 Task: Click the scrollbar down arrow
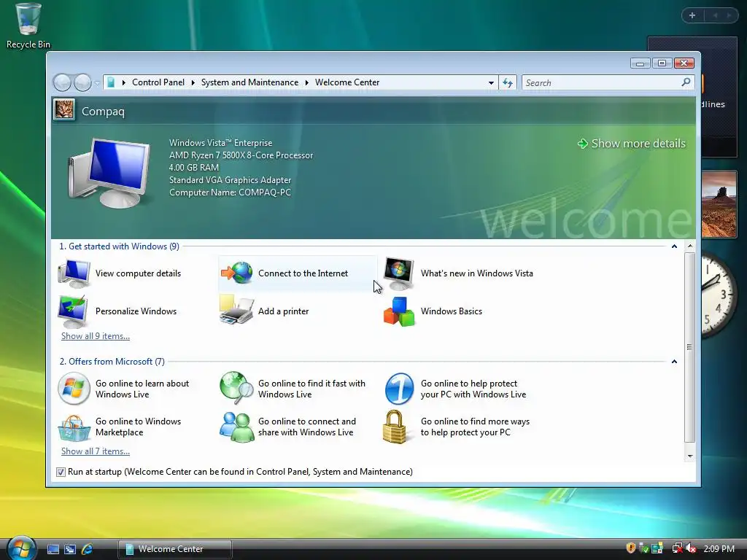(x=690, y=456)
